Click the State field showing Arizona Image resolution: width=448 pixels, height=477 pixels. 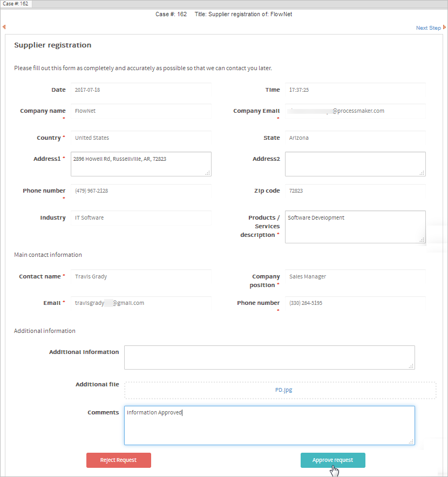355,138
